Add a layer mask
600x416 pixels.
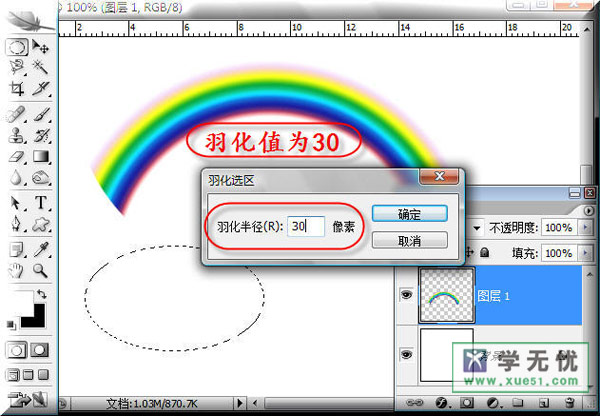pos(466,403)
